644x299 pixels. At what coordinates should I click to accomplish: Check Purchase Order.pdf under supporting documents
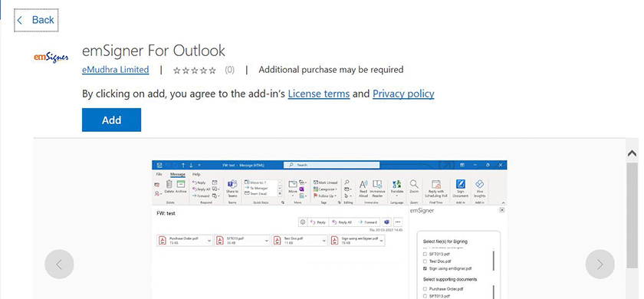click(425, 289)
